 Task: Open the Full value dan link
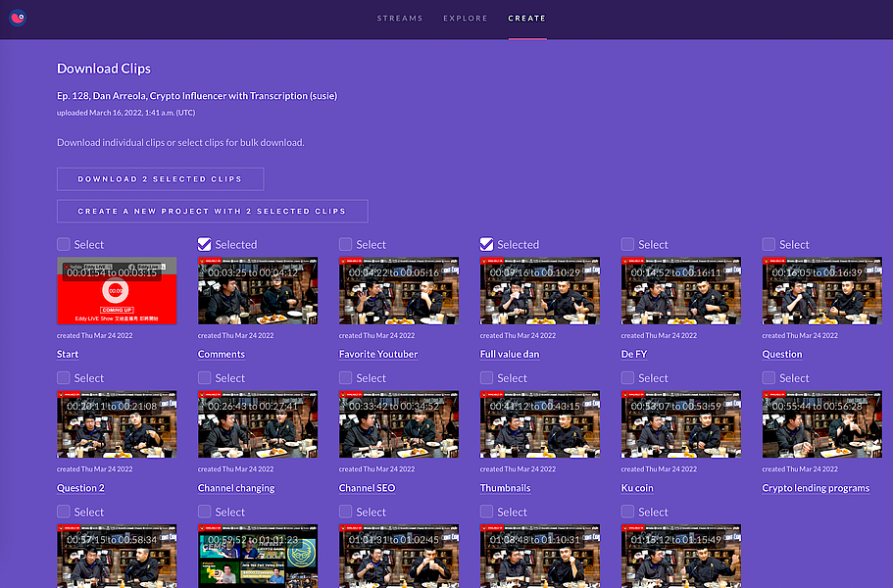tap(510, 354)
